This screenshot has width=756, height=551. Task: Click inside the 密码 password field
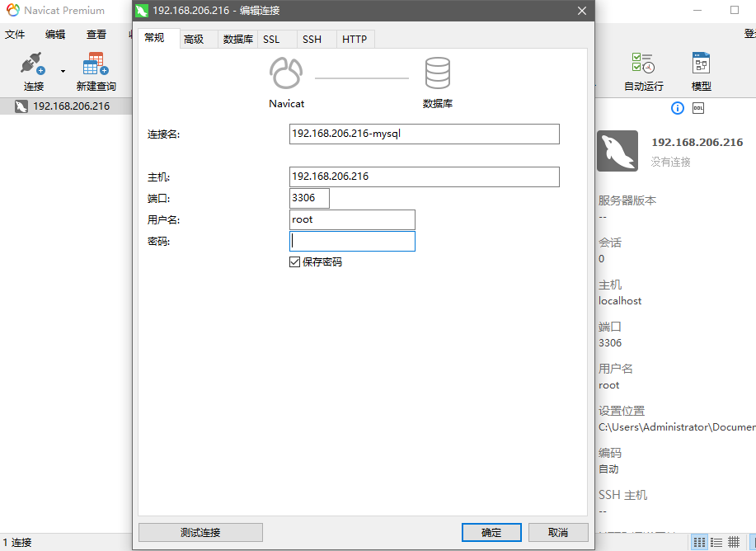point(352,241)
